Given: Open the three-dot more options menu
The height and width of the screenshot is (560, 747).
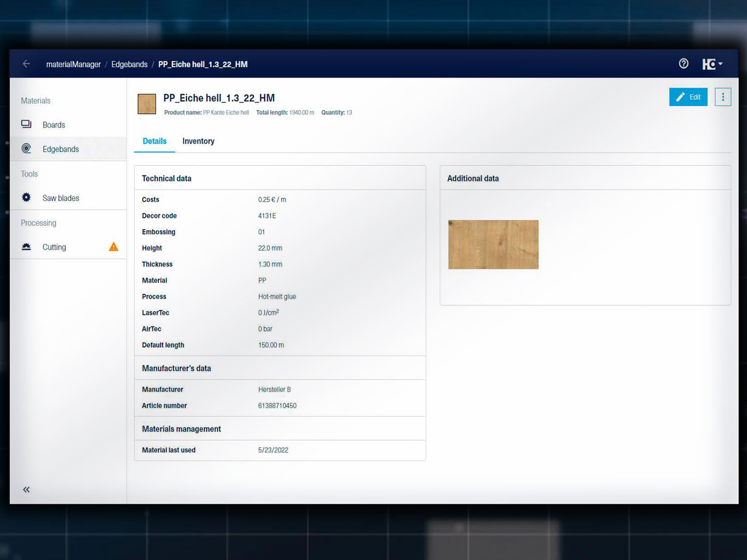Looking at the screenshot, I should 723,97.
